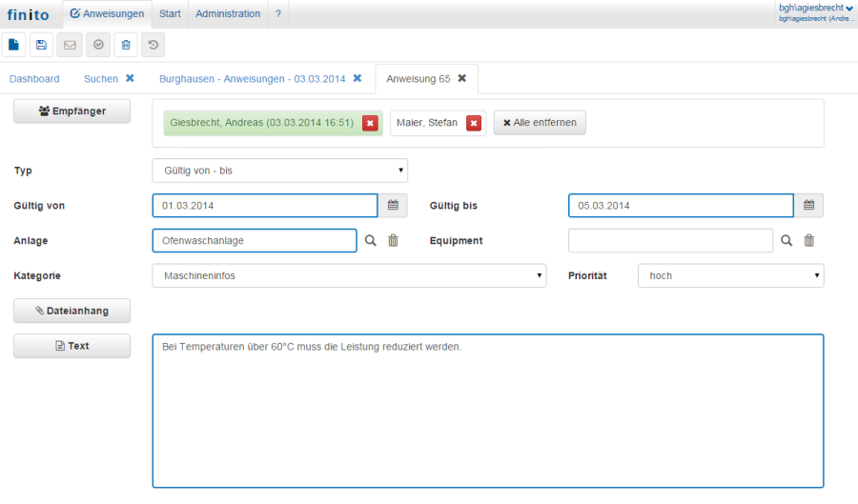The width and height of the screenshot is (858, 504).
Task: Clear Equipment field with trash icon
Action: coord(808,241)
